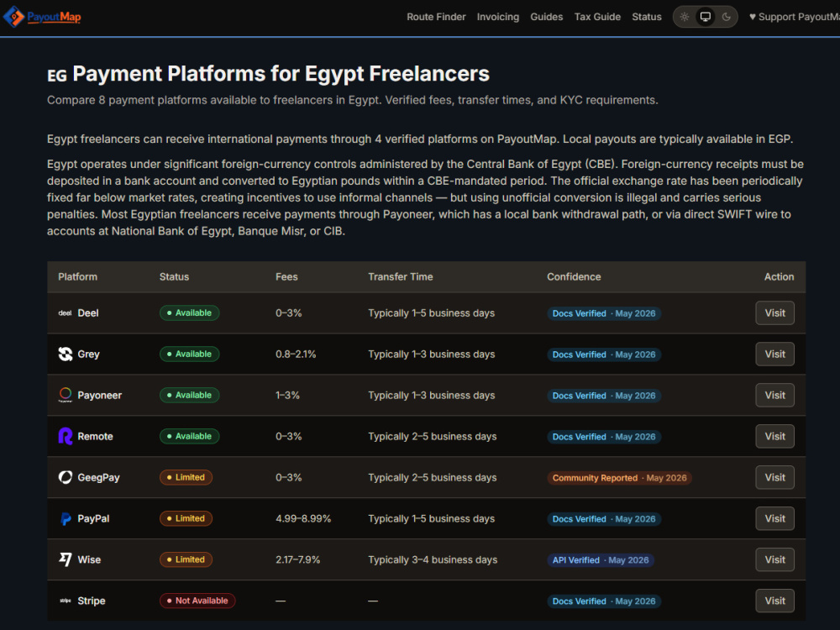Visit the GeegPay platform
The height and width of the screenshot is (630, 840).
click(x=774, y=477)
